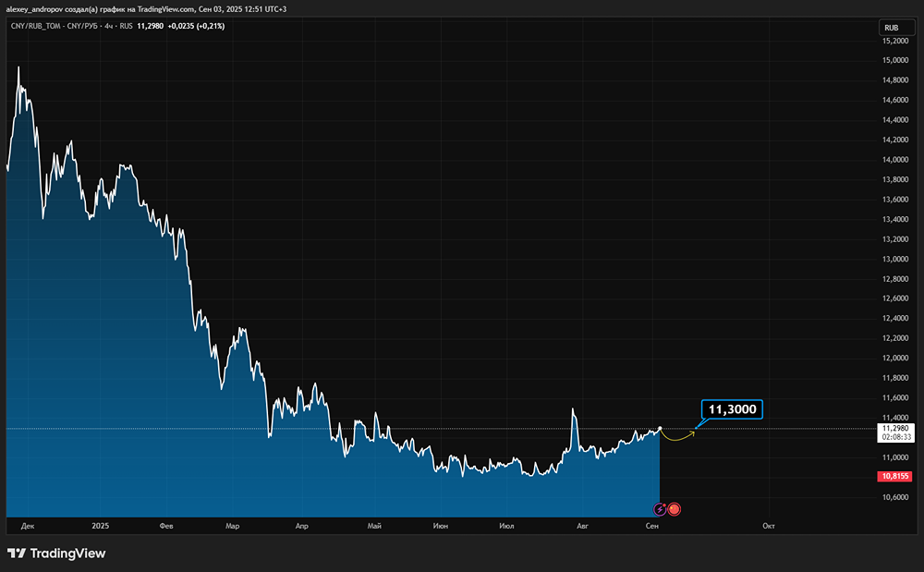Click the Фев label on time axis
The height and width of the screenshot is (572, 924).
tap(166, 526)
